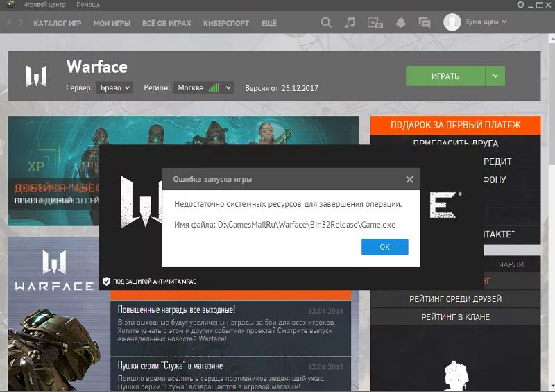Click the MRAC anti-cheat shield icon
Screen dimensions: 555x392
[106, 281]
